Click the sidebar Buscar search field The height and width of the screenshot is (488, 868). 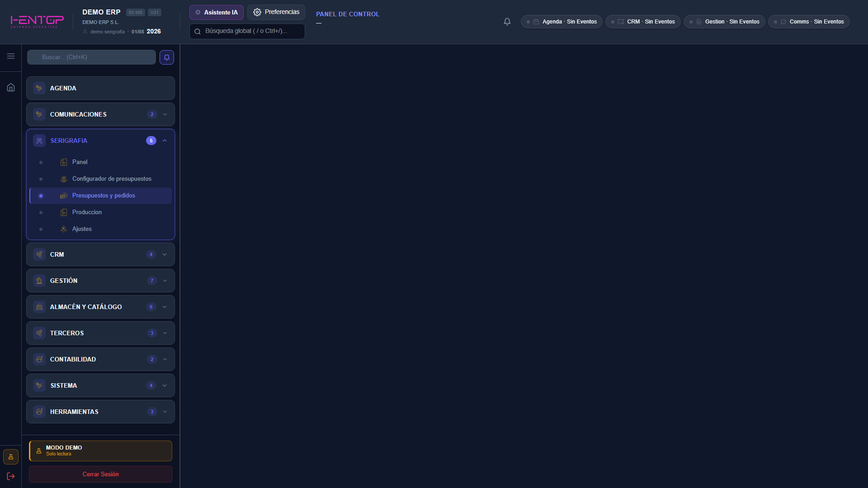click(91, 57)
